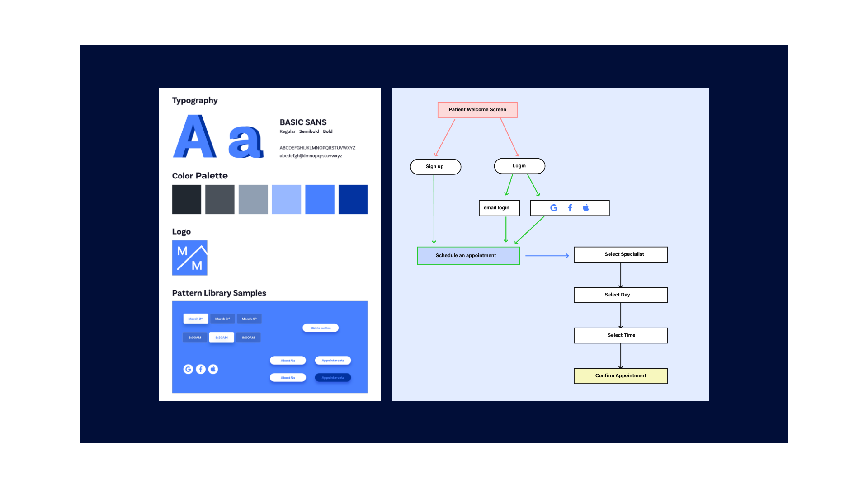Click the Confirm Appointment box
Viewport: 868px width, 488px height.
coord(621,376)
